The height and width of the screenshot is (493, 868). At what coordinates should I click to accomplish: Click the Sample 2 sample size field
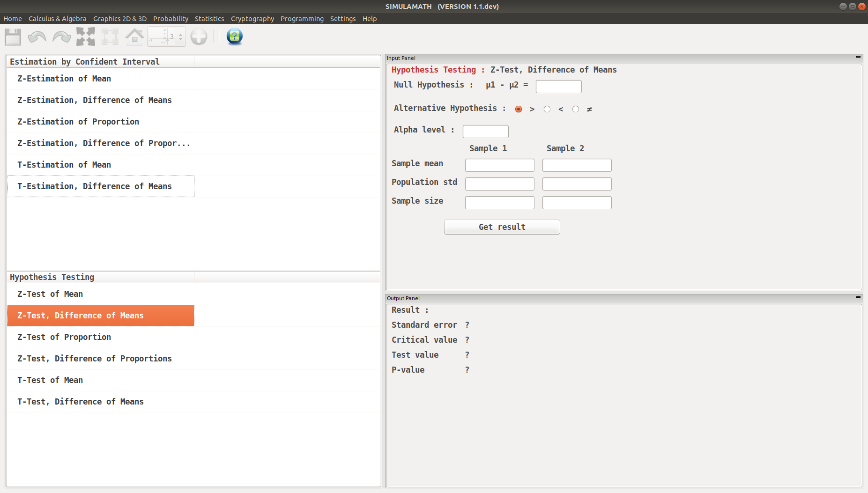(x=577, y=203)
